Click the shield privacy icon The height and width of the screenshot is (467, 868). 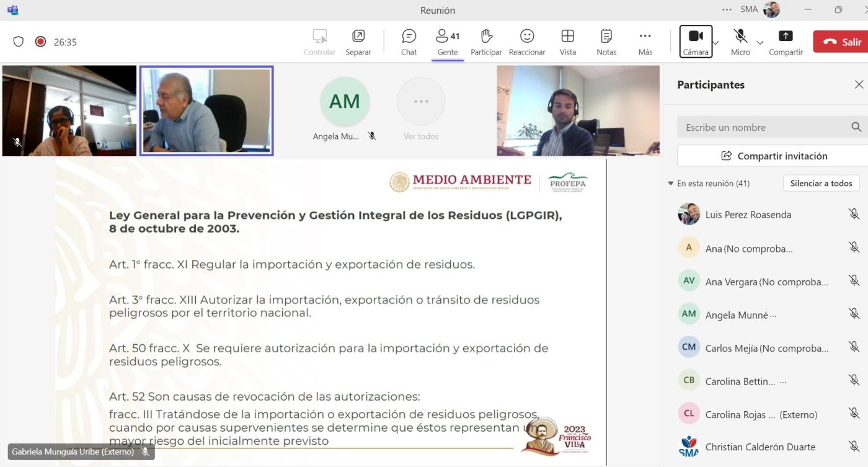pyautogui.click(x=19, y=42)
